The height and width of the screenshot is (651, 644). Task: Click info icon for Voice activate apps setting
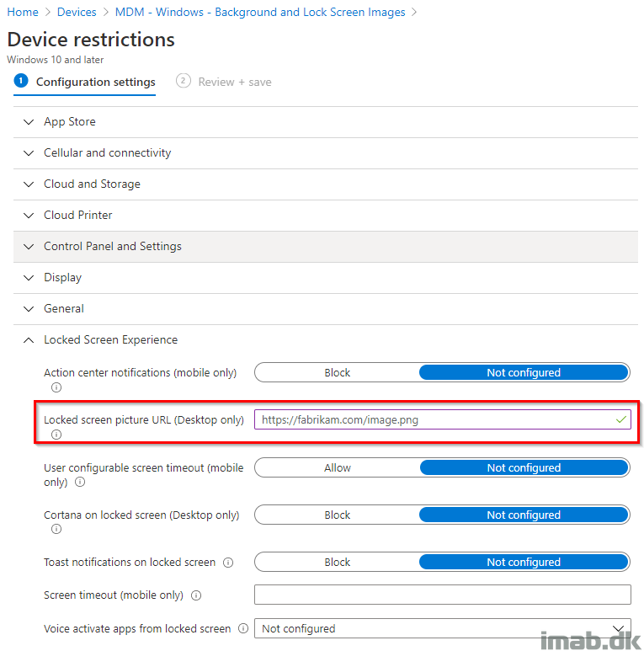(243, 628)
